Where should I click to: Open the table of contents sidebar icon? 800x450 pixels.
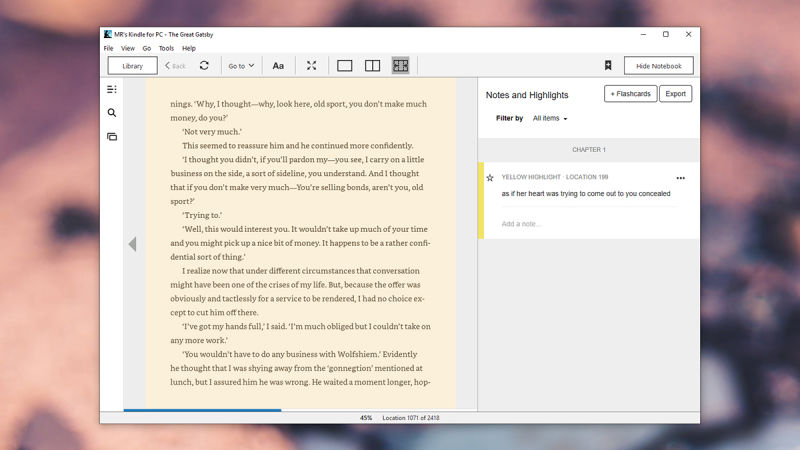pos(112,89)
